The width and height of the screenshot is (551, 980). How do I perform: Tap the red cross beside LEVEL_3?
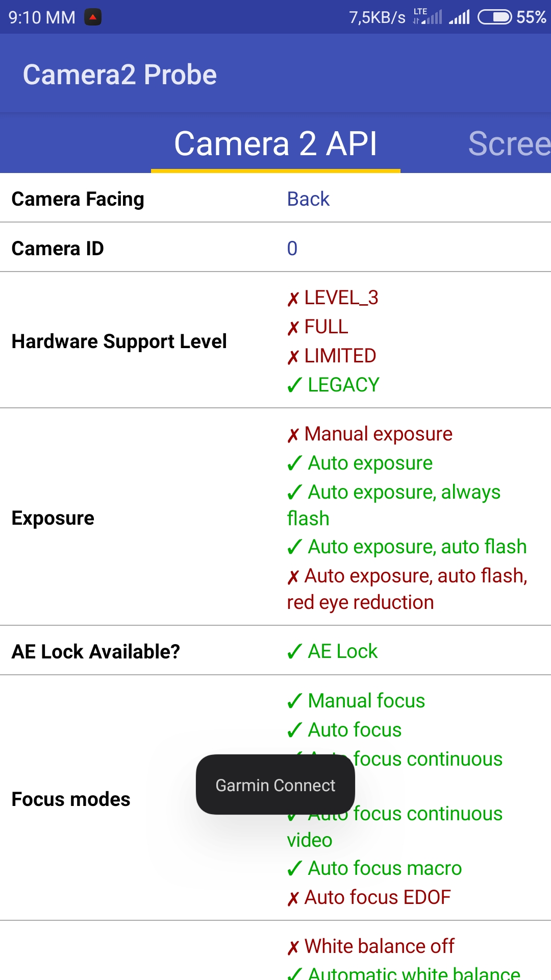pyautogui.click(x=293, y=299)
